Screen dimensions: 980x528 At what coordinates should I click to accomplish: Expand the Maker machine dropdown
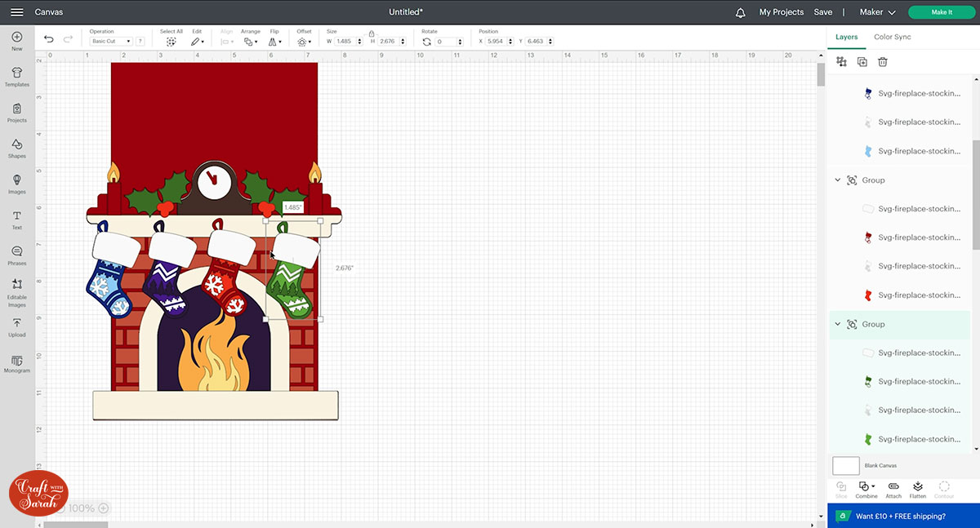878,12
